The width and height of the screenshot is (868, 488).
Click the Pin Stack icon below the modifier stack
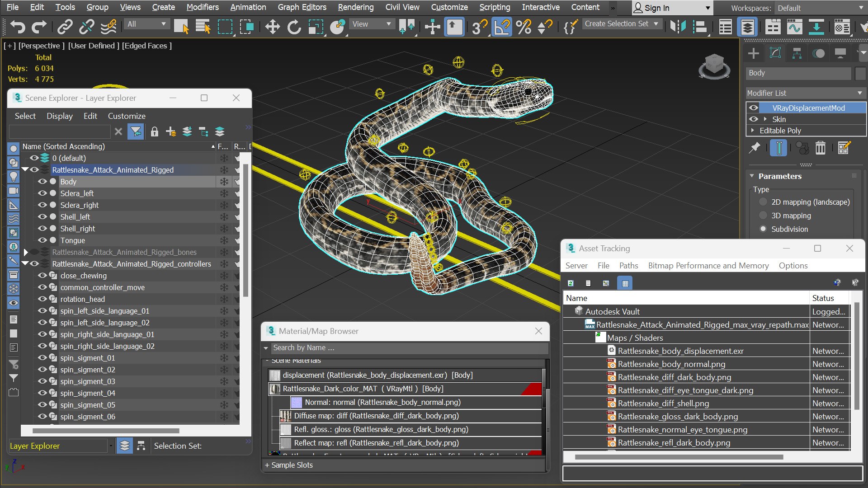(x=754, y=148)
